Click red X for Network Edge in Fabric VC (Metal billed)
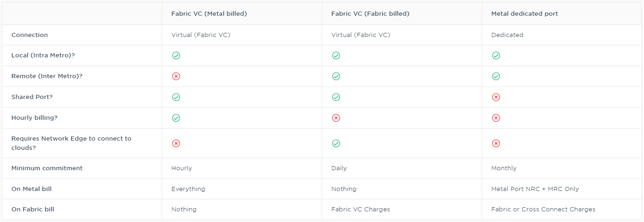This screenshot has height=222, width=644. [176, 143]
